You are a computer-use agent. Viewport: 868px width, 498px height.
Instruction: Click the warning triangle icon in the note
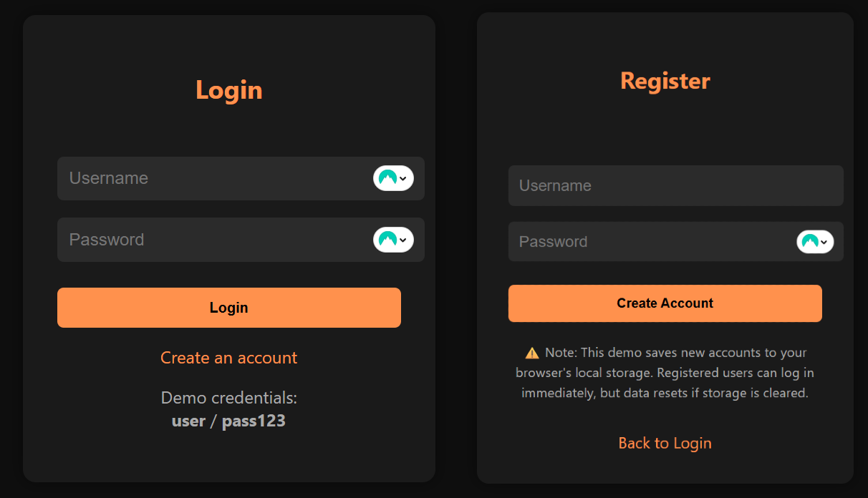point(531,352)
